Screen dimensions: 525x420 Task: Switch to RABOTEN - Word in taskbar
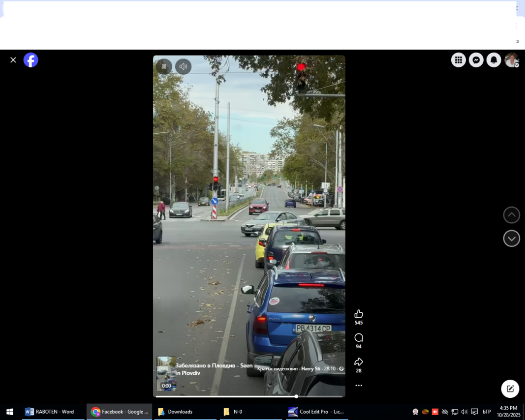click(50, 412)
